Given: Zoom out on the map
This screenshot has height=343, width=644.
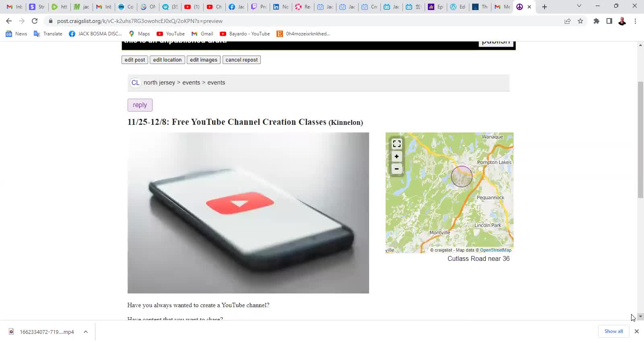Looking at the screenshot, I should point(397,169).
